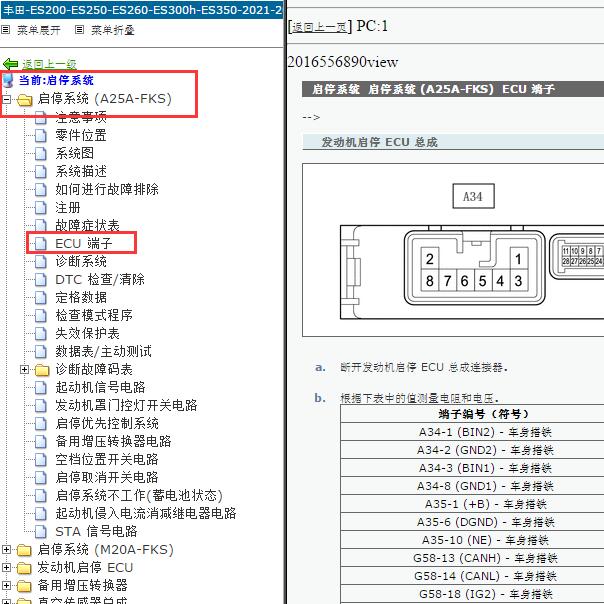Click the page icon beside 空档位置开关电路
The image size is (604, 604).
pyautogui.click(x=41, y=460)
